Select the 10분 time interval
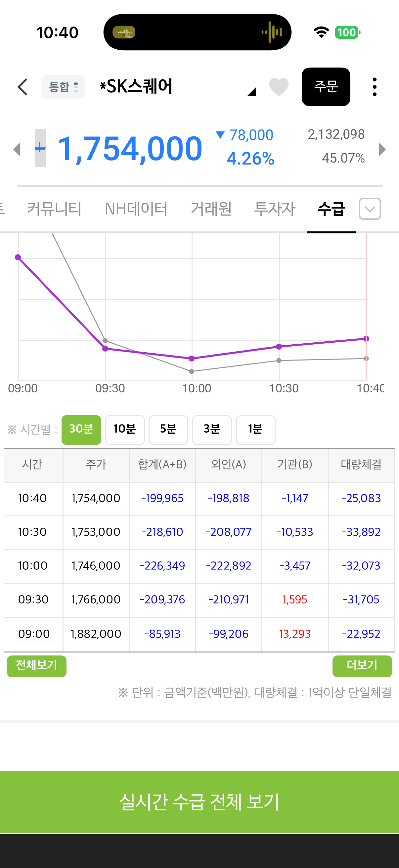Screen dimensions: 399x868 click(125, 430)
